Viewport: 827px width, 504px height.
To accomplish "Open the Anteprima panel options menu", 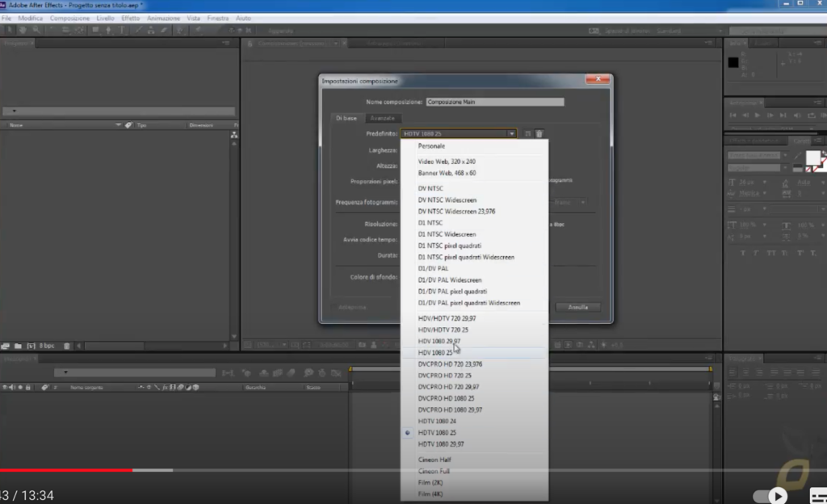I will pyautogui.click(x=817, y=103).
